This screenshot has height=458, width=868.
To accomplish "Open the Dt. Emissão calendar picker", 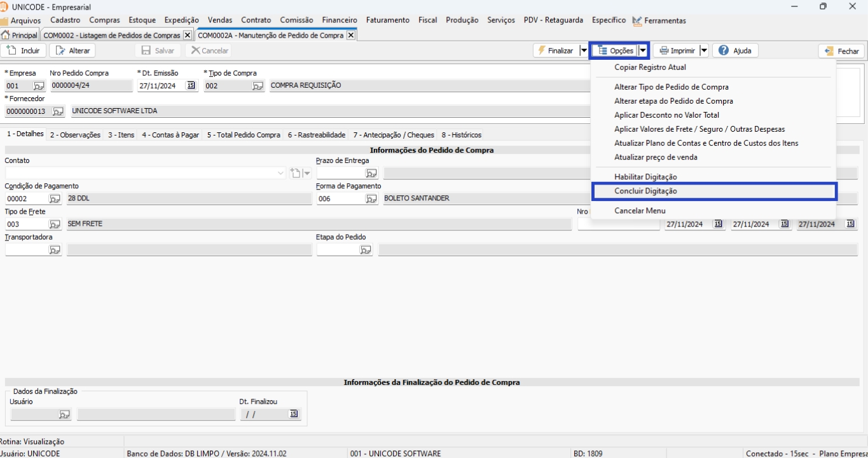I will pyautogui.click(x=191, y=86).
